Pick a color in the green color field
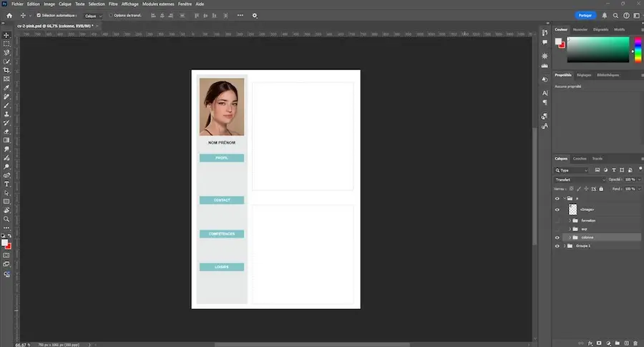 (598, 49)
